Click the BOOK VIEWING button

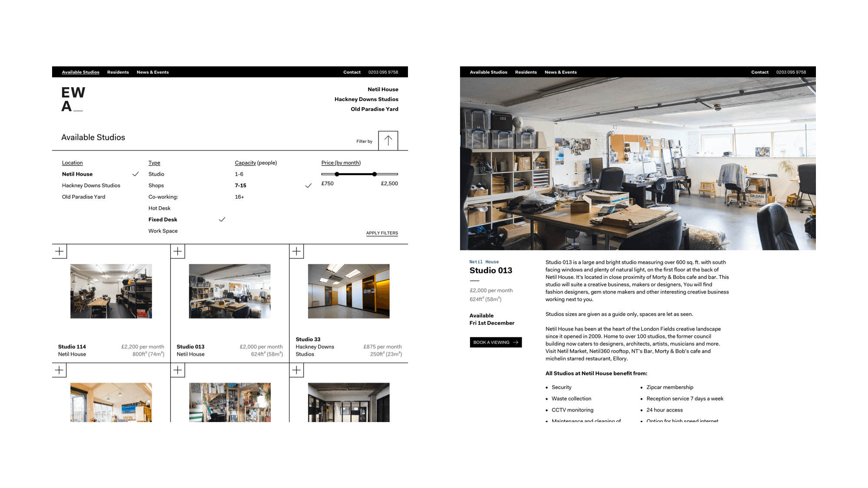496,343
